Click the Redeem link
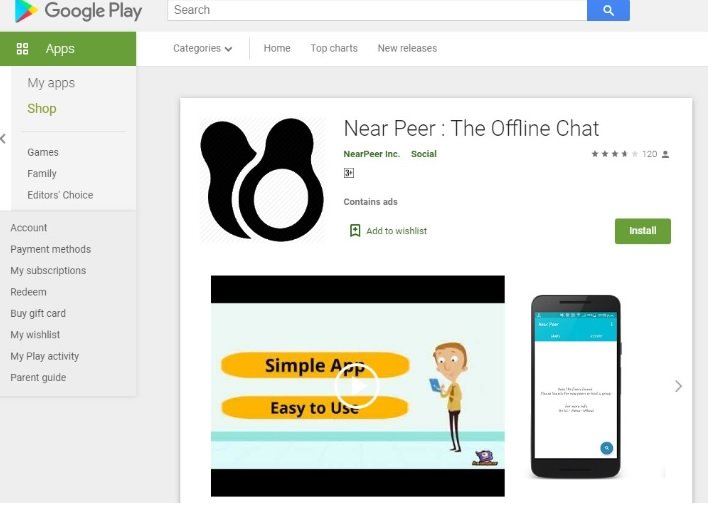 (x=28, y=292)
